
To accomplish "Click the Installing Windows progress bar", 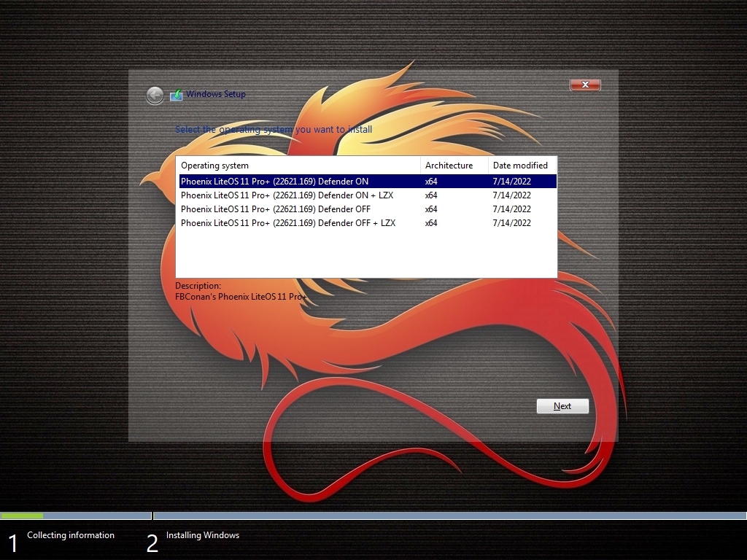I will [449, 516].
